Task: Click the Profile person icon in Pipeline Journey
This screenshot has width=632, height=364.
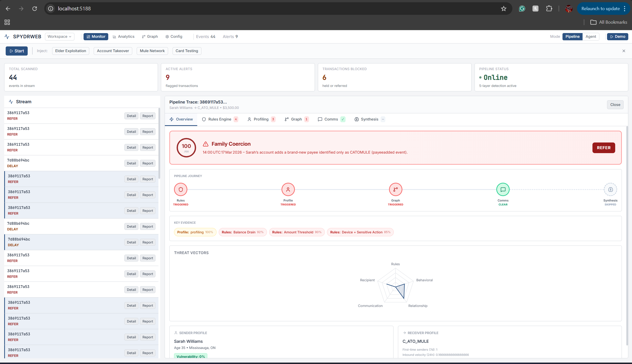Action: 288,189
